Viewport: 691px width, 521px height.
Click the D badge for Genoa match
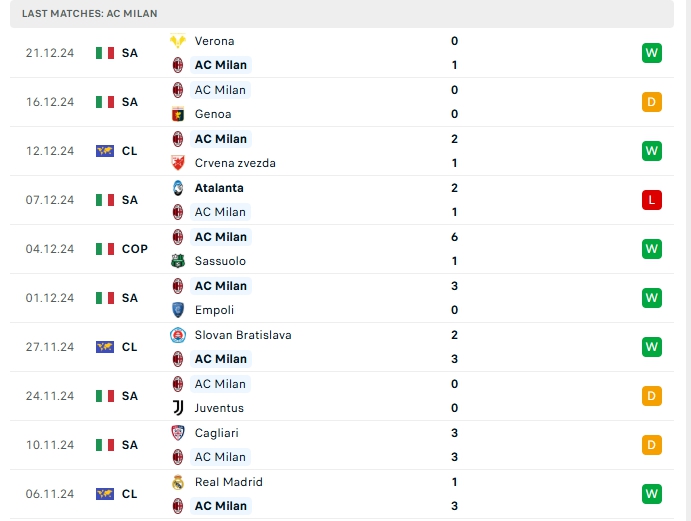652,102
